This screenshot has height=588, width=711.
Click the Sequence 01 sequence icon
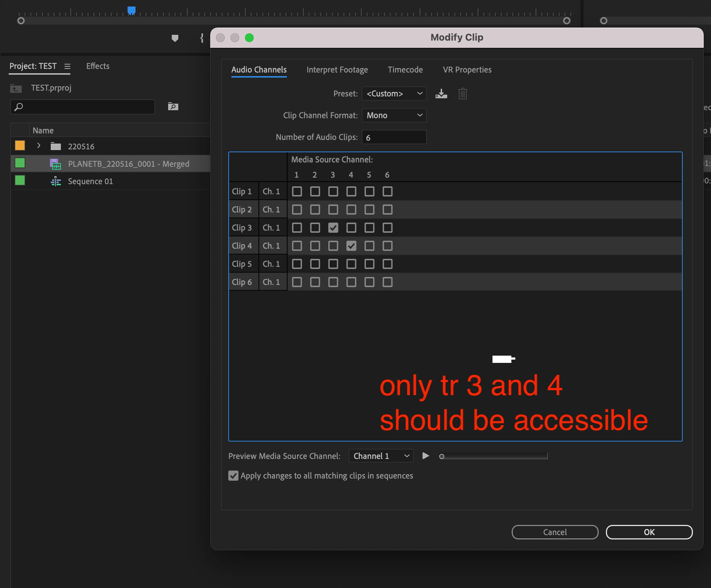[56, 181]
